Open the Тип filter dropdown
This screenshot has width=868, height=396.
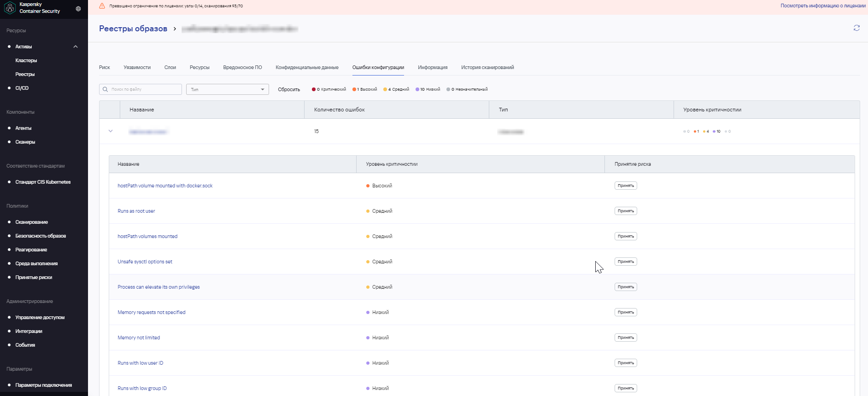pos(228,89)
